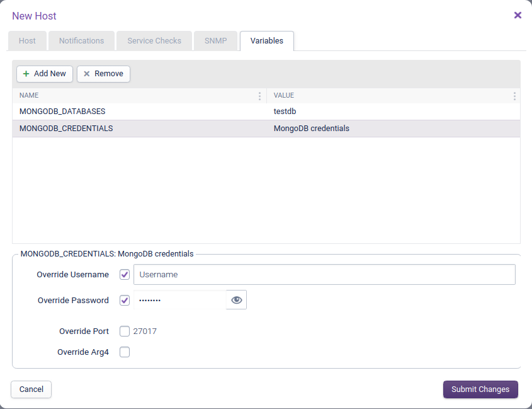The height and width of the screenshot is (409, 532).
Task: Switch to the Host tab
Action: click(27, 40)
